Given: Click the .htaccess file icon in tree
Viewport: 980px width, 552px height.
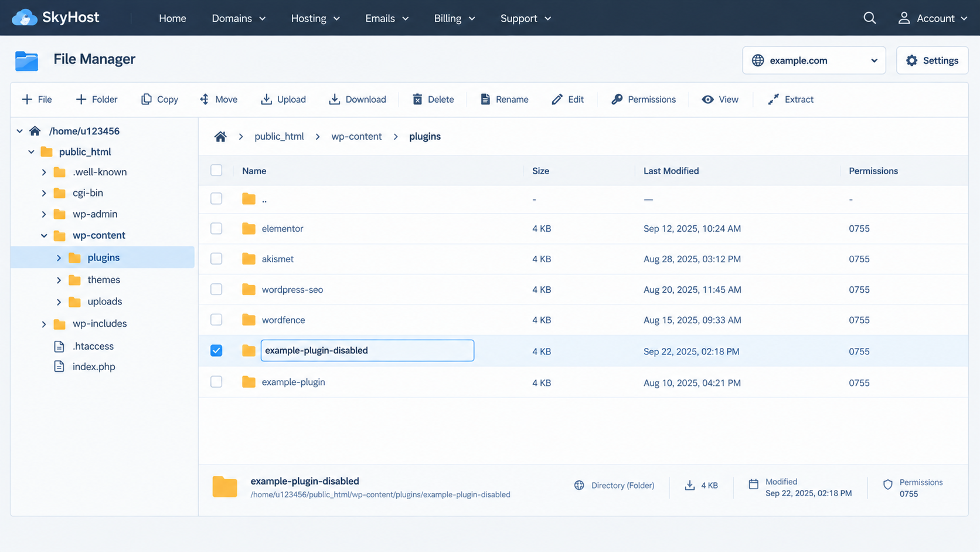Looking at the screenshot, I should [59, 346].
